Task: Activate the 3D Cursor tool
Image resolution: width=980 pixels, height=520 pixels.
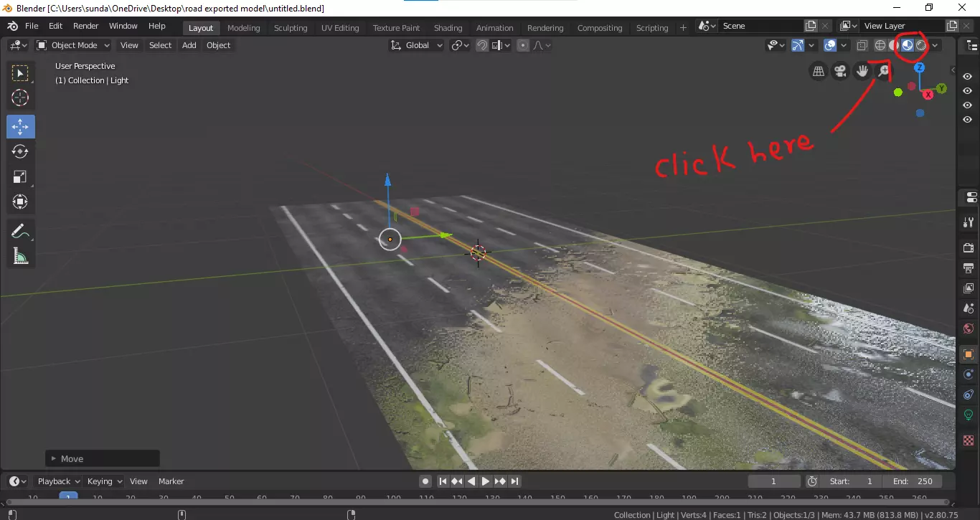Action: click(20, 98)
